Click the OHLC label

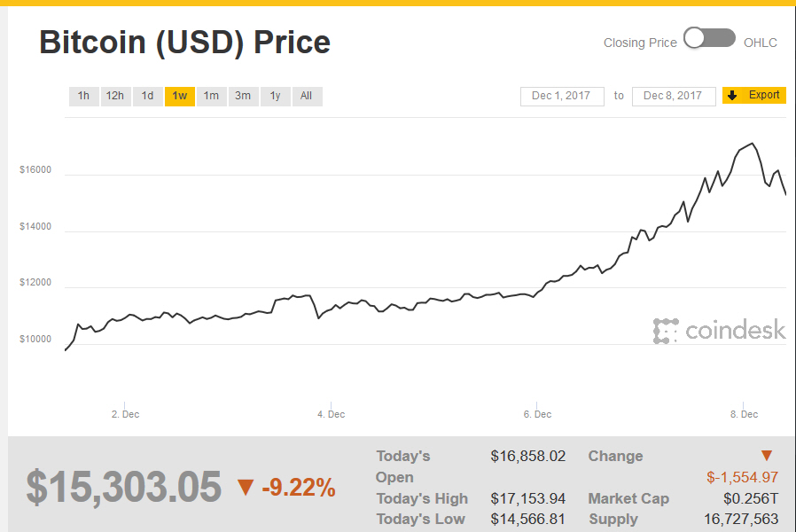click(x=761, y=43)
